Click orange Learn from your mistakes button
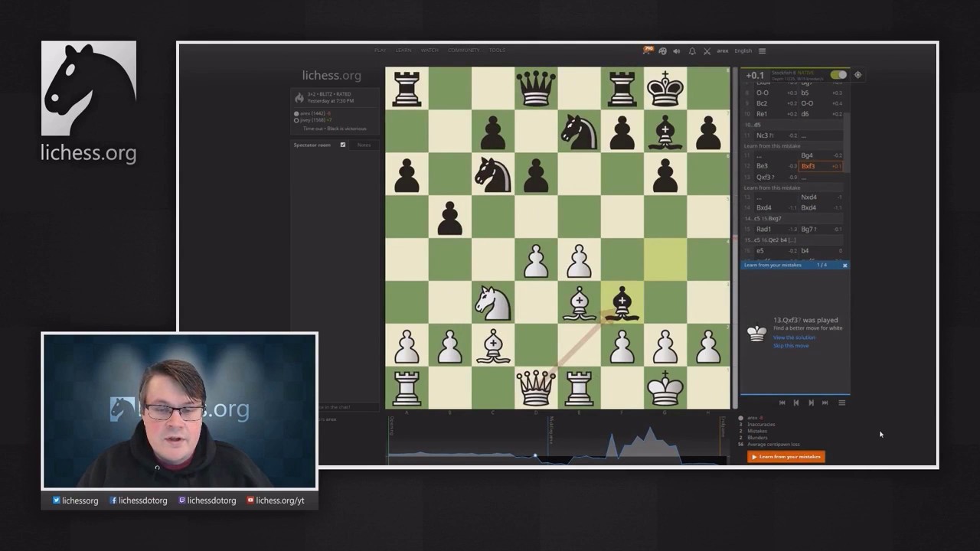 pyautogui.click(x=786, y=457)
